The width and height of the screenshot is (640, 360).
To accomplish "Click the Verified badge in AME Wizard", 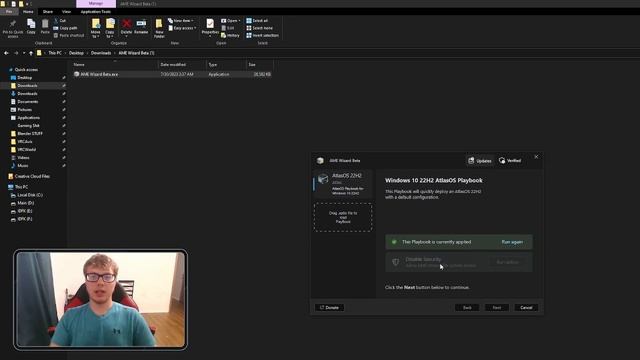I will [510, 161].
